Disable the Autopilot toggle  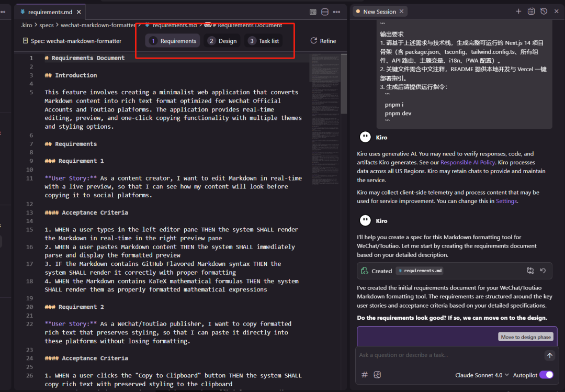click(546, 375)
